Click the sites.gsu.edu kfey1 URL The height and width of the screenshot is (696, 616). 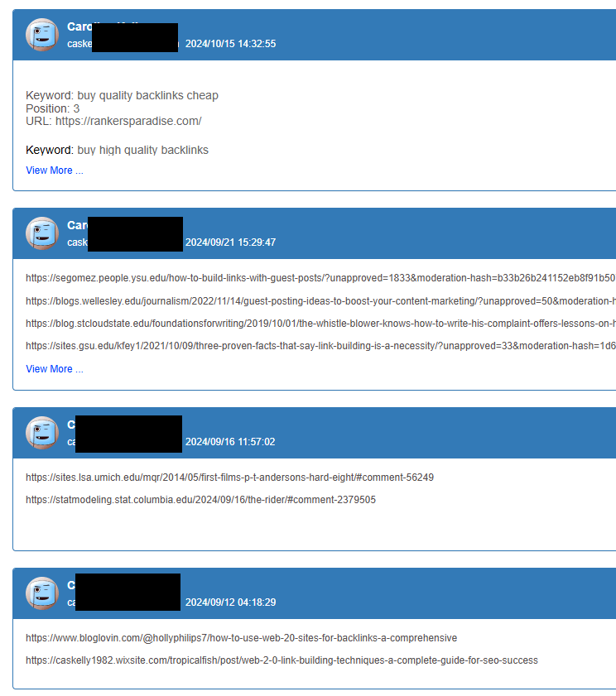pos(320,345)
